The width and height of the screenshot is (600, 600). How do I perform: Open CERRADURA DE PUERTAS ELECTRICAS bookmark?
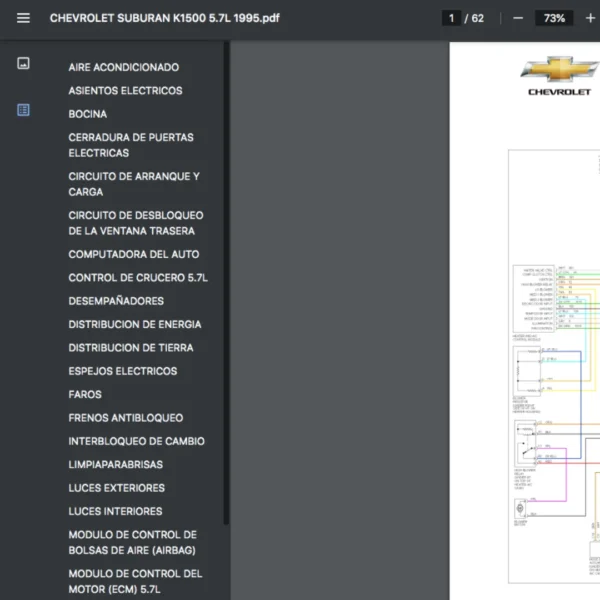pos(131,145)
